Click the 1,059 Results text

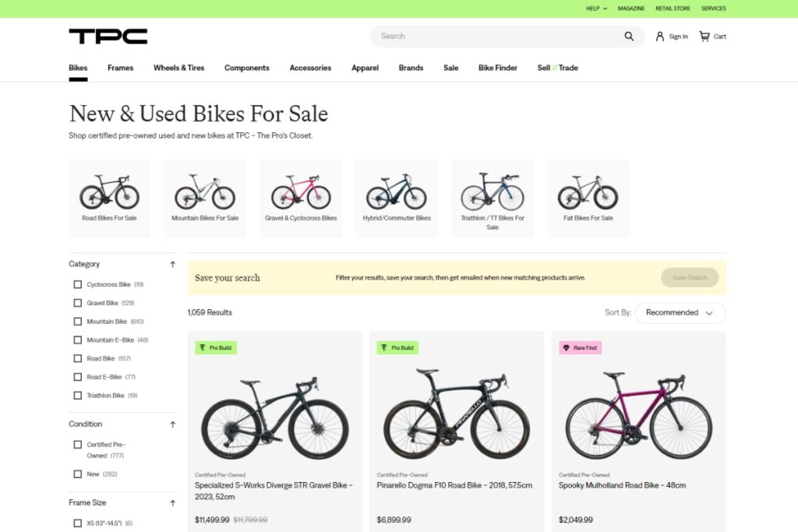[210, 313]
